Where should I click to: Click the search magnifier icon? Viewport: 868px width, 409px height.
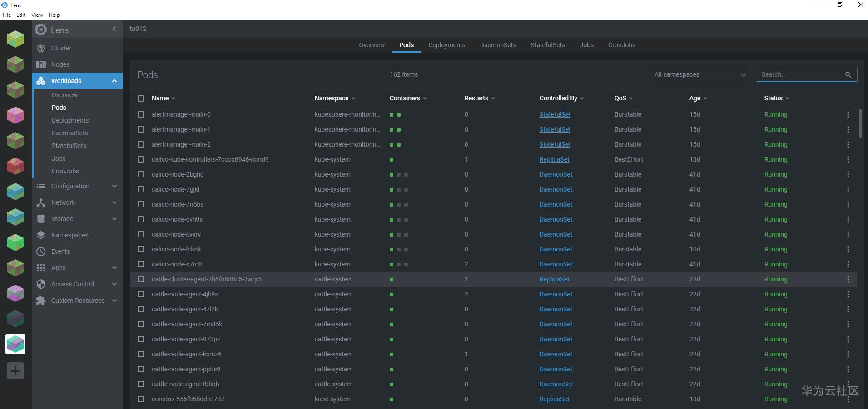pos(848,75)
